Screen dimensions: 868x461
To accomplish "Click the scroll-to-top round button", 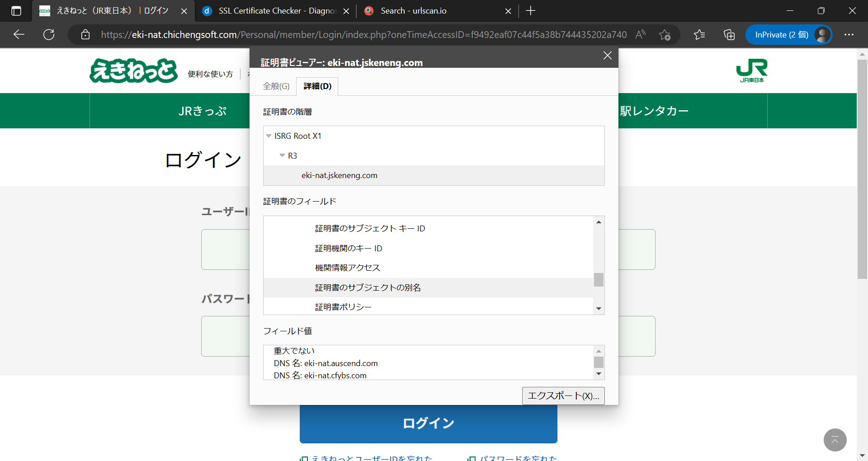I will [x=835, y=440].
